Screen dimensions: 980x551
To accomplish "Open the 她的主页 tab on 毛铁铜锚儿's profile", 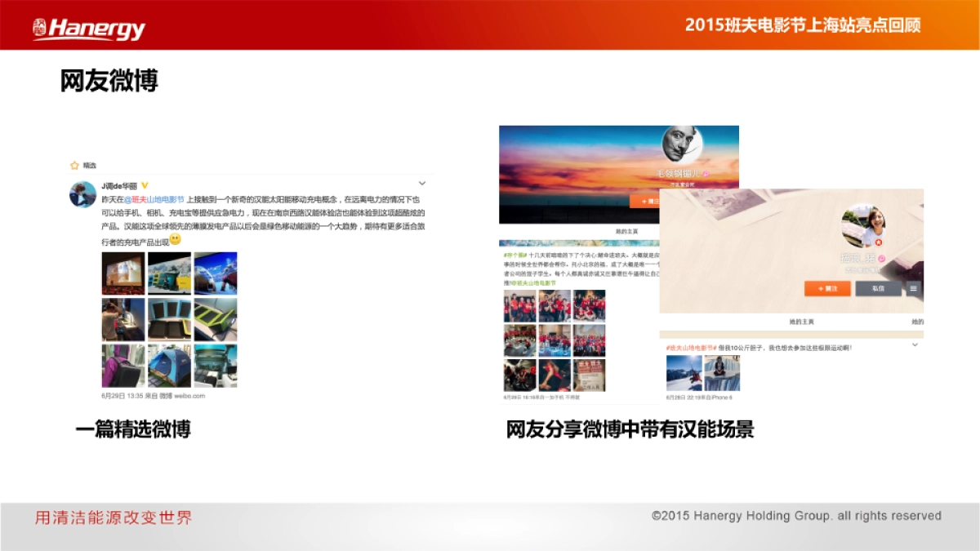I will point(627,231).
